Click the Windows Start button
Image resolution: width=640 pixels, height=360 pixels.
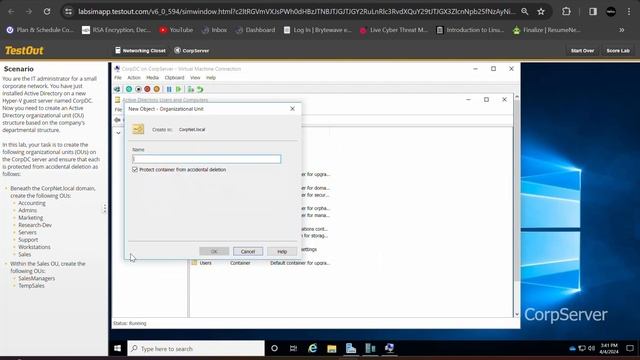(118, 348)
